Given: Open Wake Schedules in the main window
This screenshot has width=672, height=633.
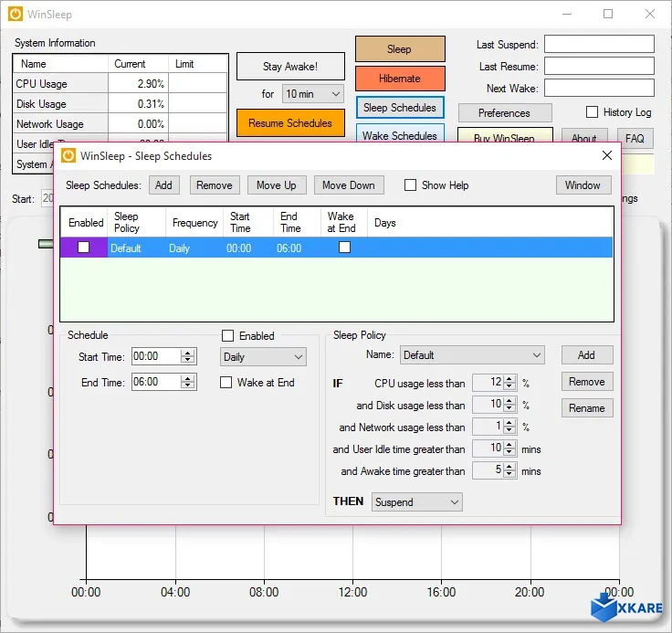Looking at the screenshot, I should point(400,134).
